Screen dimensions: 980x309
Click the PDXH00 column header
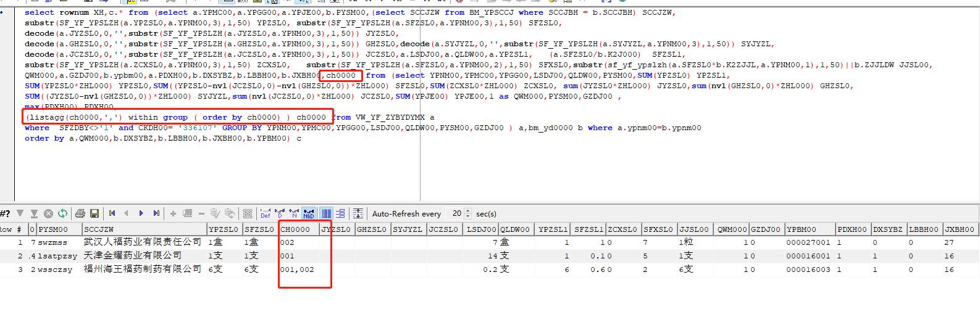(x=853, y=229)
